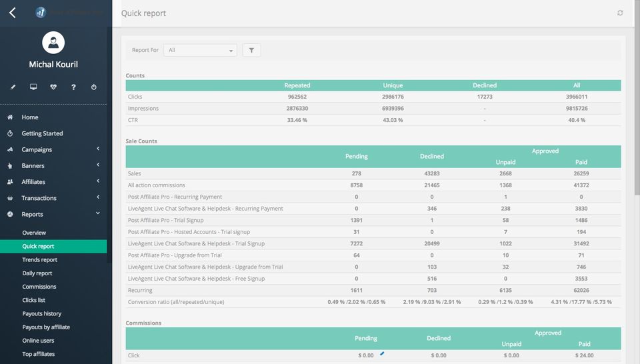Expand the Transactions menu chevron

pyautogui.click(x=98, y=197)
